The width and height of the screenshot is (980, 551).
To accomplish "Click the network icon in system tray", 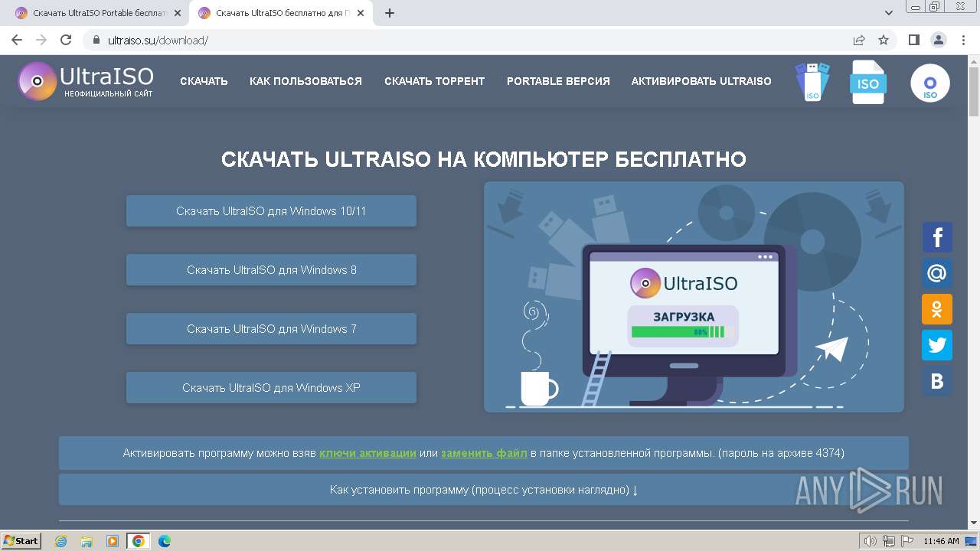I will 889,541.
